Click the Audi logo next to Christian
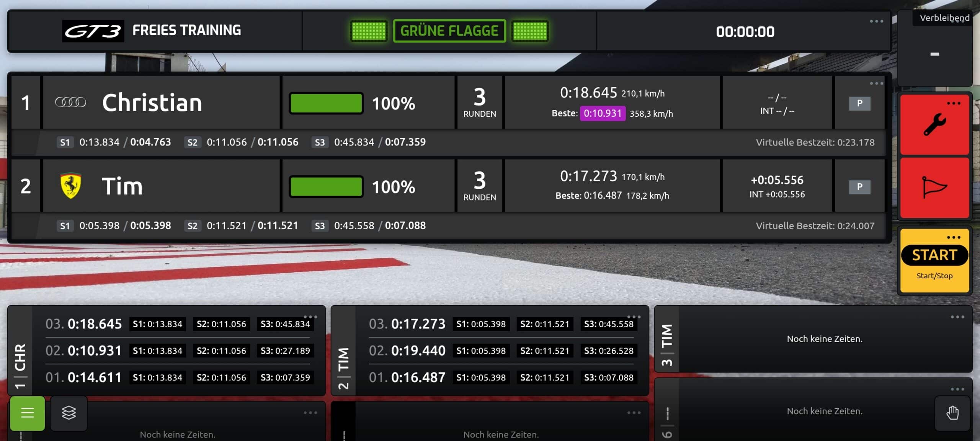This screenshot has width=980, height=441. (x=70, y=102)
